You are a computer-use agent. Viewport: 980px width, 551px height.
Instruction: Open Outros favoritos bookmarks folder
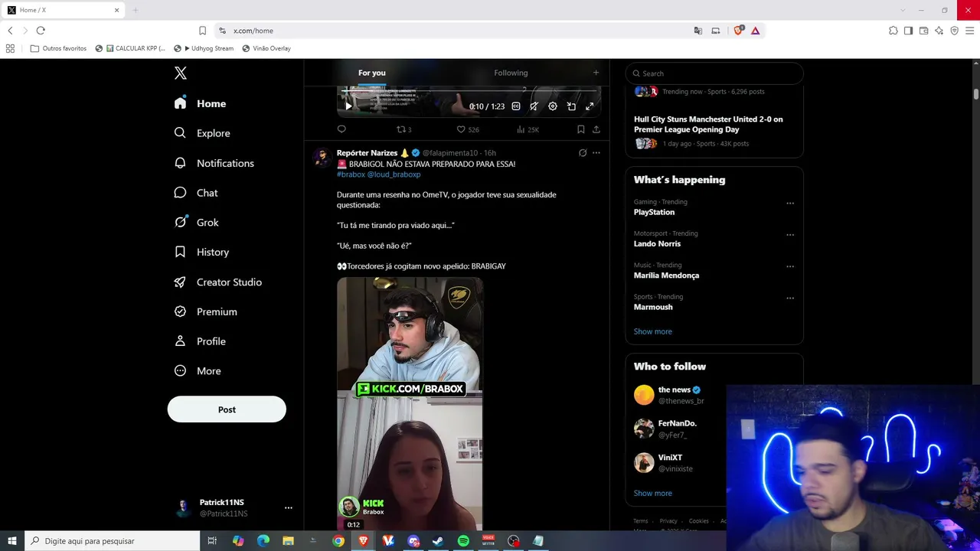coord(58,48)
